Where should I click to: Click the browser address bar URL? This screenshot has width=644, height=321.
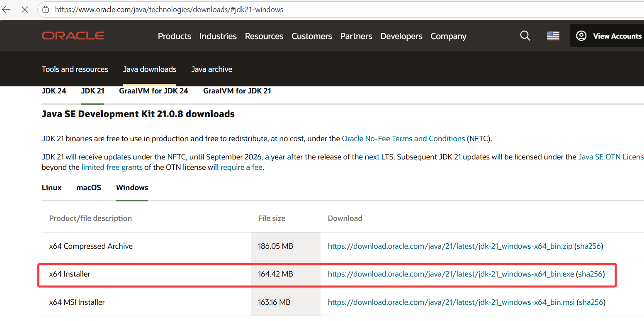[x=169, y=9]
